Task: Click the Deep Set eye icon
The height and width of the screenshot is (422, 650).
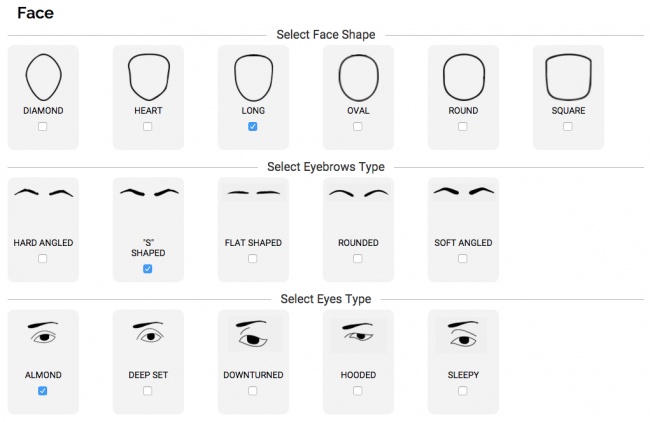Action: click(147, 334)
